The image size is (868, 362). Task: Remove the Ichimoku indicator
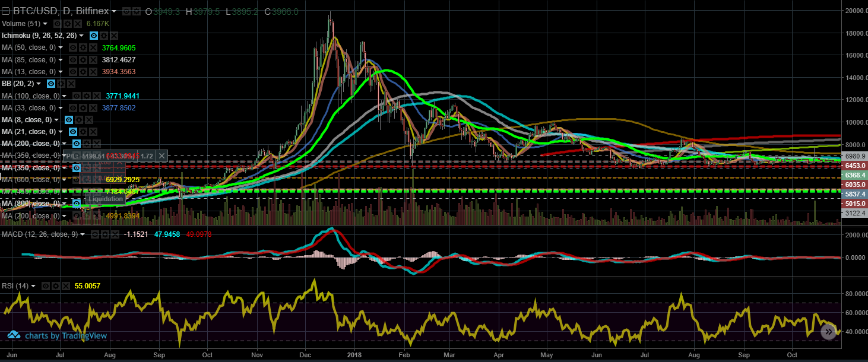pyautogui.click(x=114, y=36)
